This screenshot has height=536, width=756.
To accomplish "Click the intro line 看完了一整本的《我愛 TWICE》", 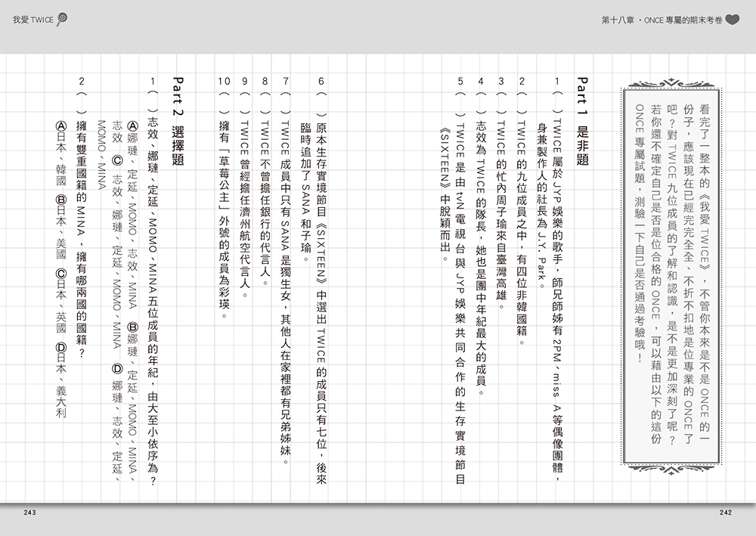I will [705, 274].
